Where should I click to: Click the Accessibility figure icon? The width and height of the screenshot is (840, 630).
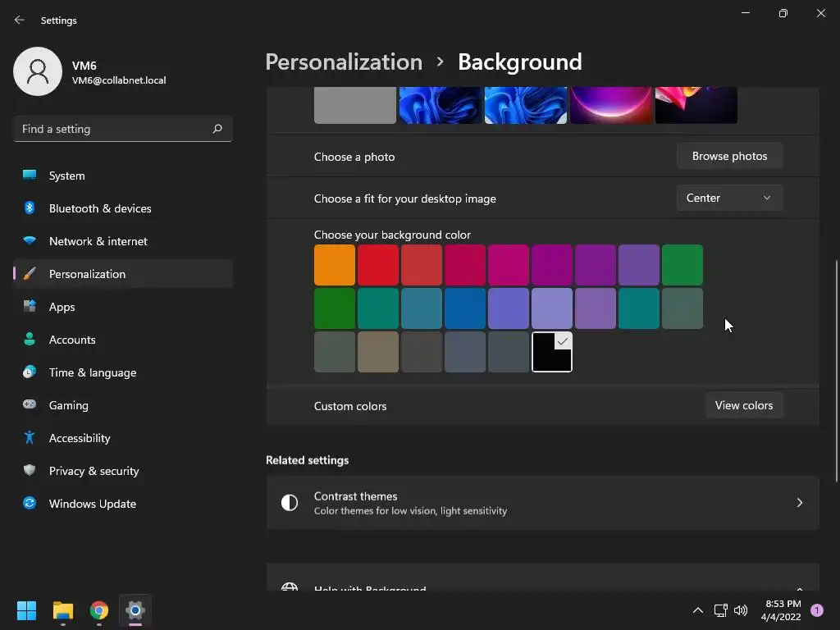coord(30,438)
